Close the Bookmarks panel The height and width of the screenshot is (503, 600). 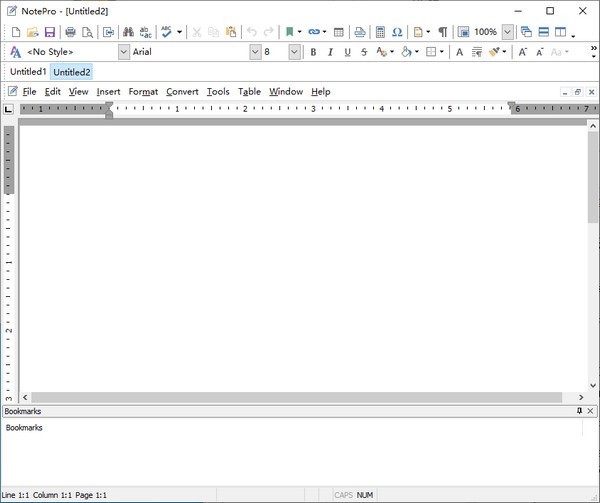coord(590,411)
